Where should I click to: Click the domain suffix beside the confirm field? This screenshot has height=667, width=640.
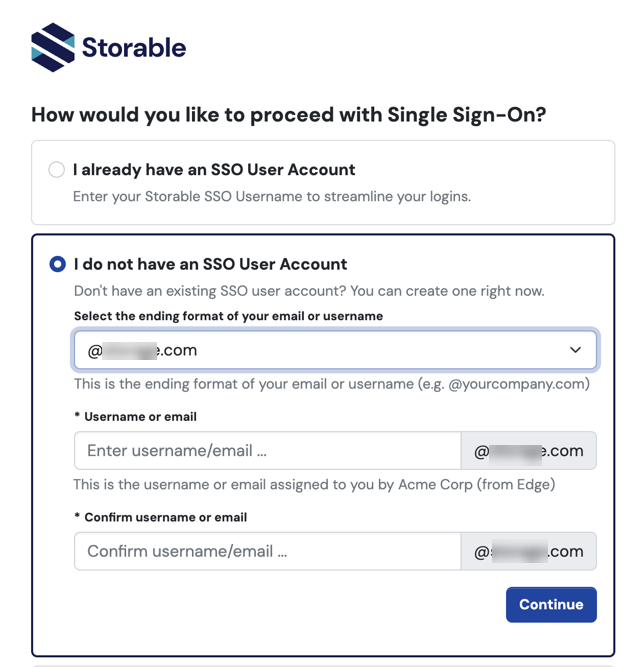point(528,551)
